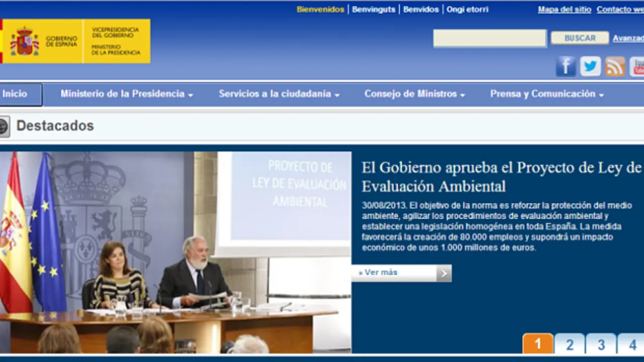Open the Facebook icon link

[x=566, y=66]
